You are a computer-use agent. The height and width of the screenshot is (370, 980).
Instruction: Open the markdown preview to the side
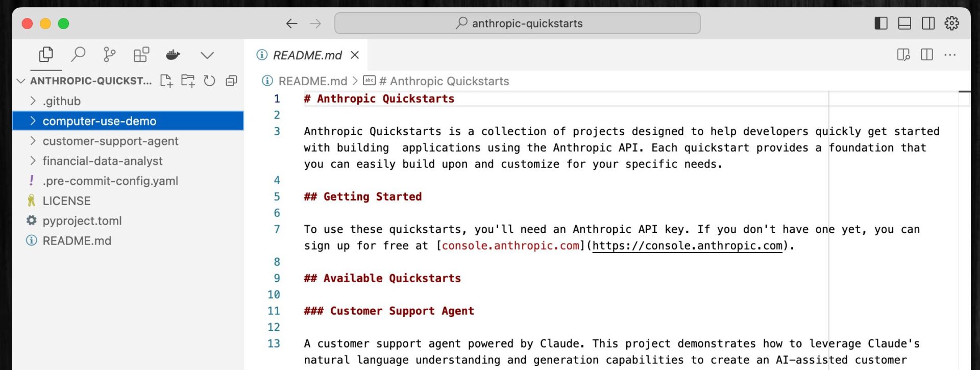(903, 55)
